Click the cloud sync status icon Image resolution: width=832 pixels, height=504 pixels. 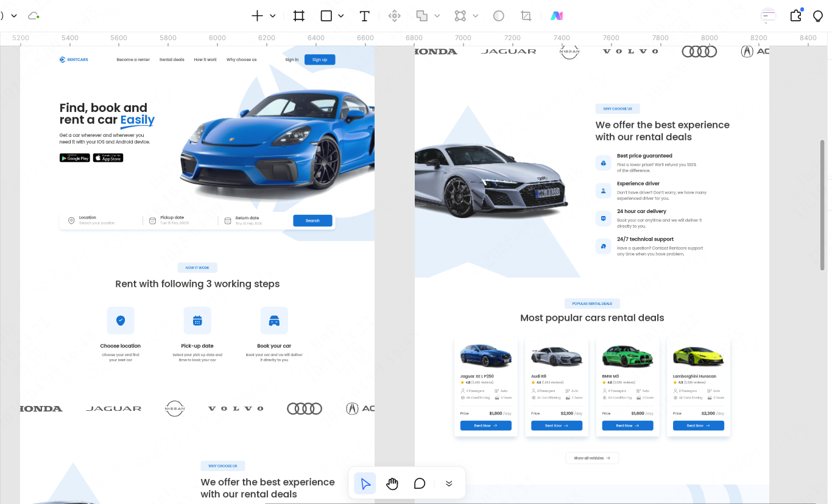33,16
